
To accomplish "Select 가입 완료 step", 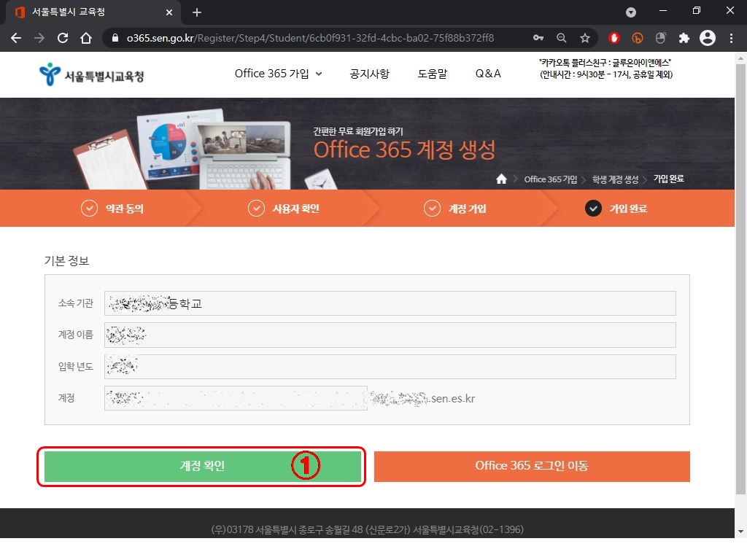I will click(x=616, y=209).
